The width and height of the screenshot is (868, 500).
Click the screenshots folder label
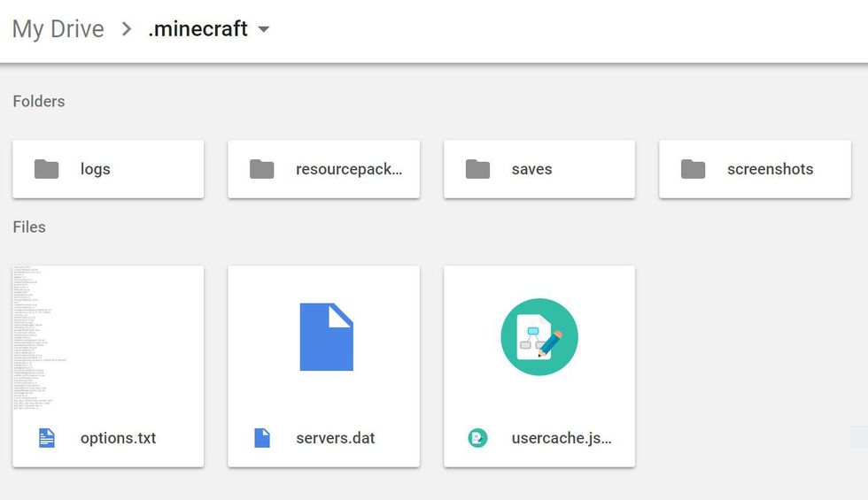pyautogui.click(x=770, y=169)
